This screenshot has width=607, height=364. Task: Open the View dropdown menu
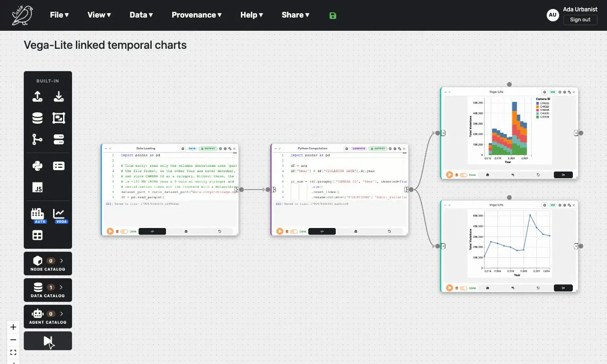coord(99,15)
